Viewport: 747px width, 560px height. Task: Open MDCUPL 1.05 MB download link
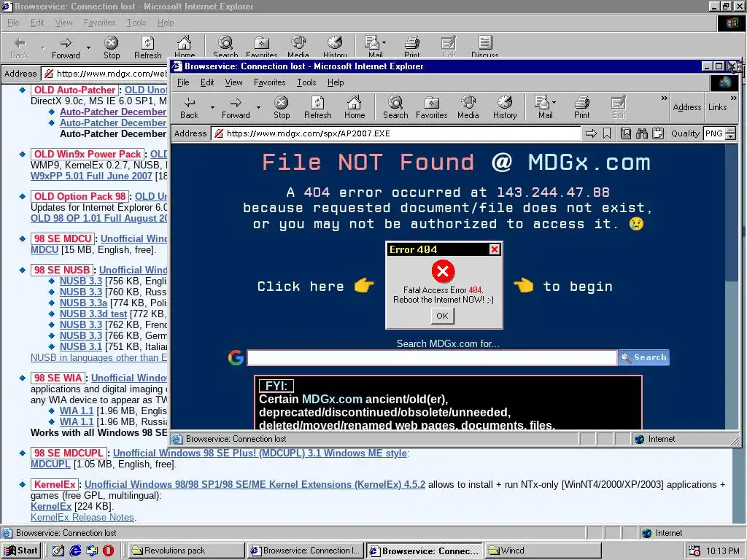tap(50, 464)
